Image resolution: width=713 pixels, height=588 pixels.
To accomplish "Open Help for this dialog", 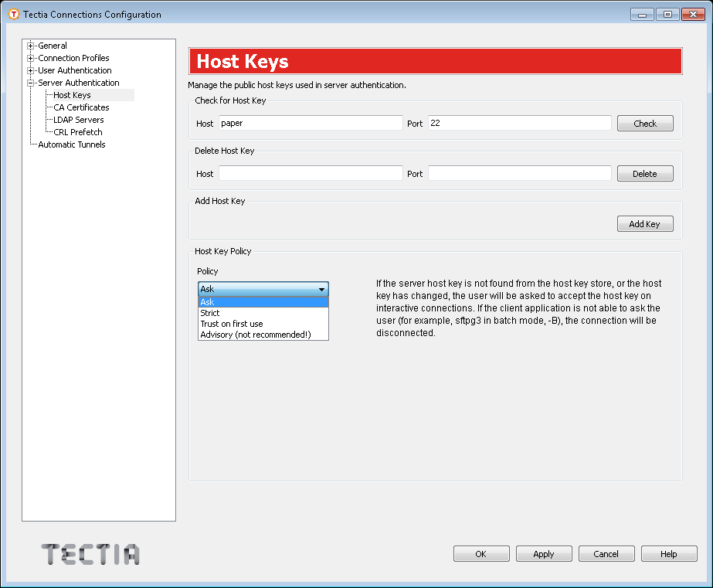I will [x=668, y=553].
